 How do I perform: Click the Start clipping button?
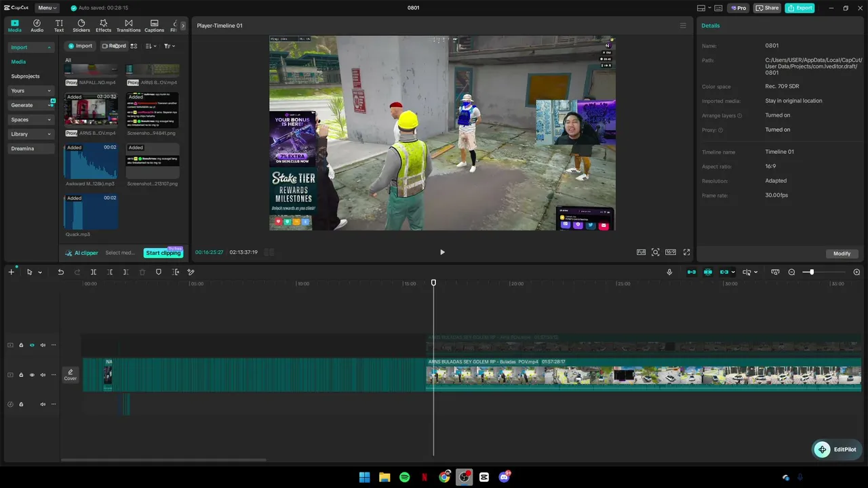tap(163, 253)
